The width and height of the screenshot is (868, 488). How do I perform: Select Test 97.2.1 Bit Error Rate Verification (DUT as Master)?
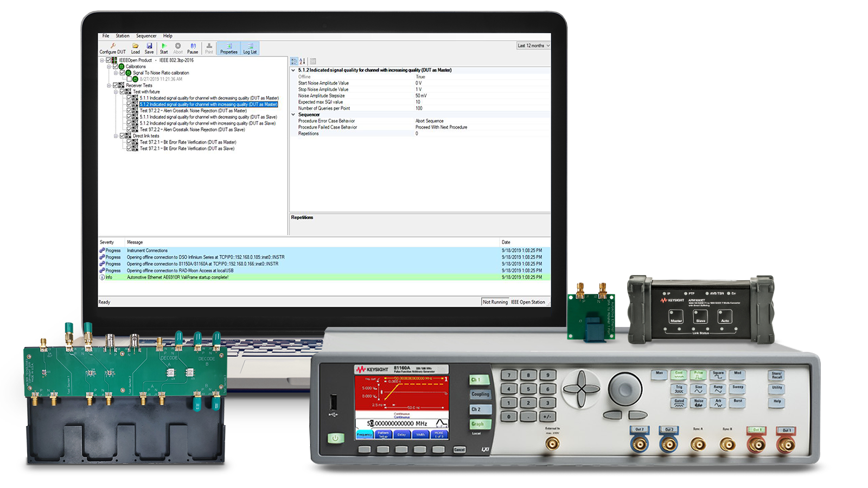(x=188, y=142)
